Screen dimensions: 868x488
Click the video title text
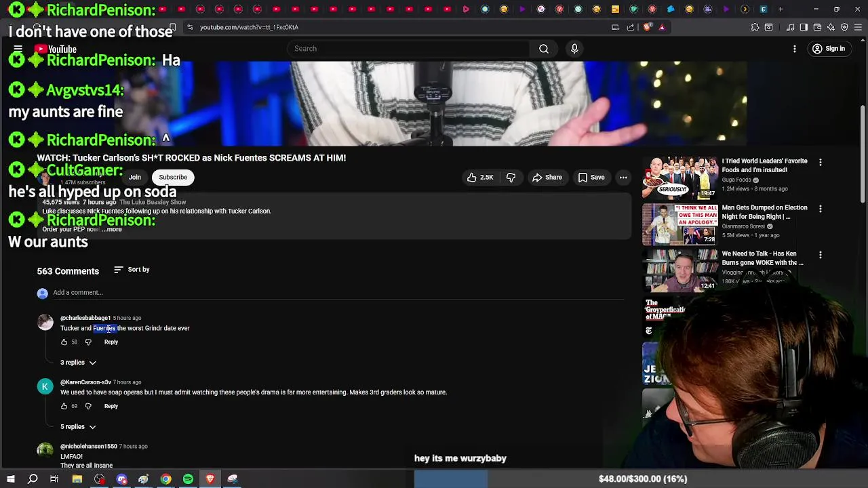(191, 158)
